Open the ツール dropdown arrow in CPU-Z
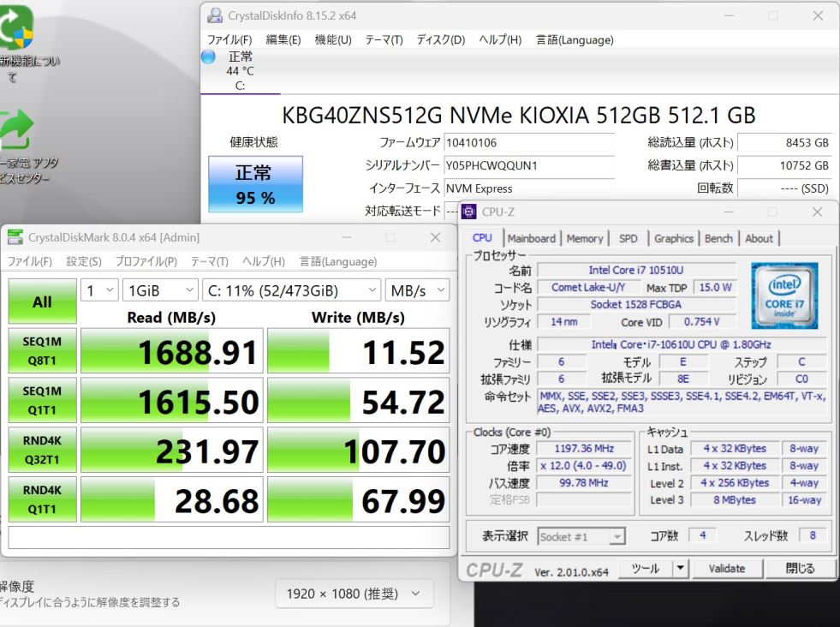 coord(681,568)
